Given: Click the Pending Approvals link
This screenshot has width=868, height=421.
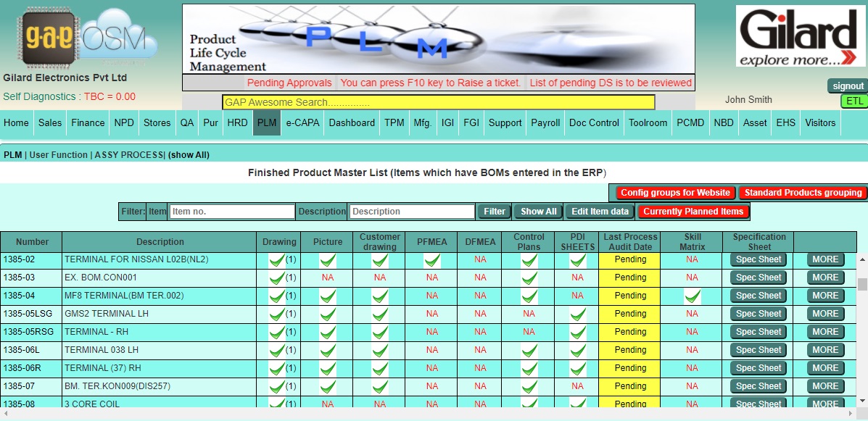Looking at the screenshot, I should 289,83.
